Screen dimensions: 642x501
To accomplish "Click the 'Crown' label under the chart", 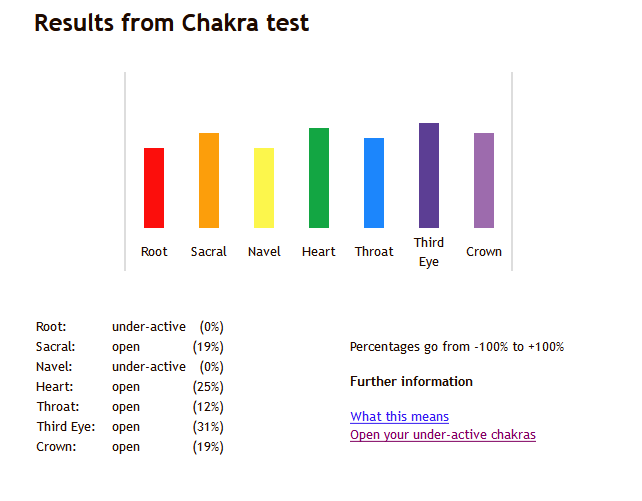I will click(484, 252).
